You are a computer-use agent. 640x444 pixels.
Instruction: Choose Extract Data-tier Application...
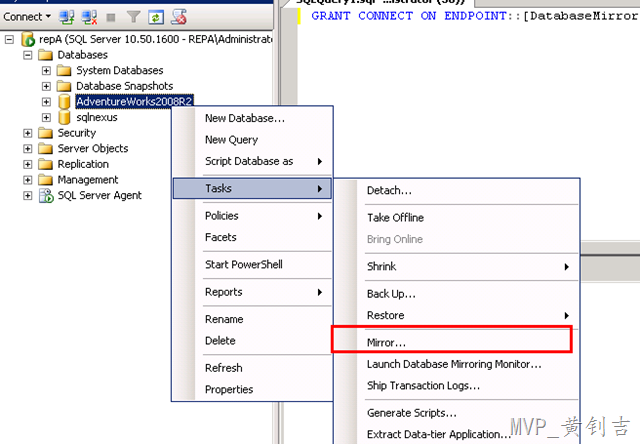(457, 435)
